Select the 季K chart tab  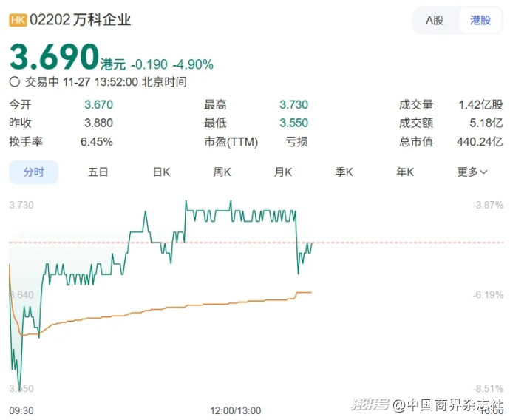coord(344,172)
